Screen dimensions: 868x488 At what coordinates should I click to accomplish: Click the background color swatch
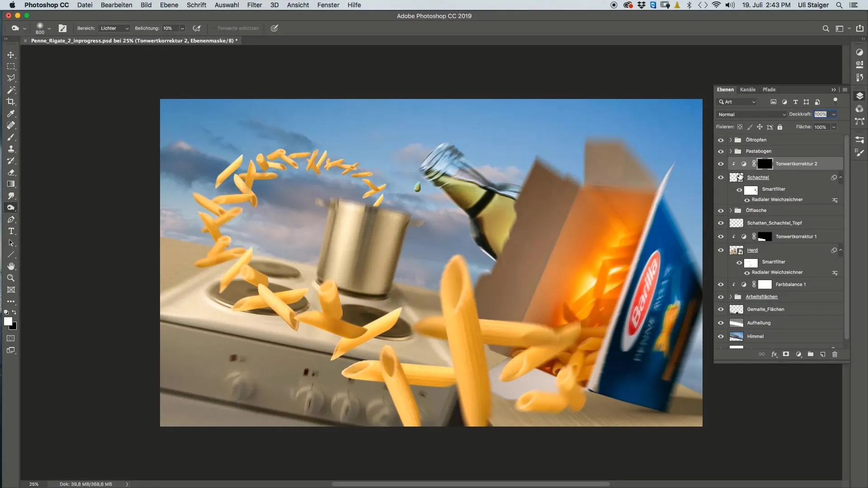pos(14,327)
